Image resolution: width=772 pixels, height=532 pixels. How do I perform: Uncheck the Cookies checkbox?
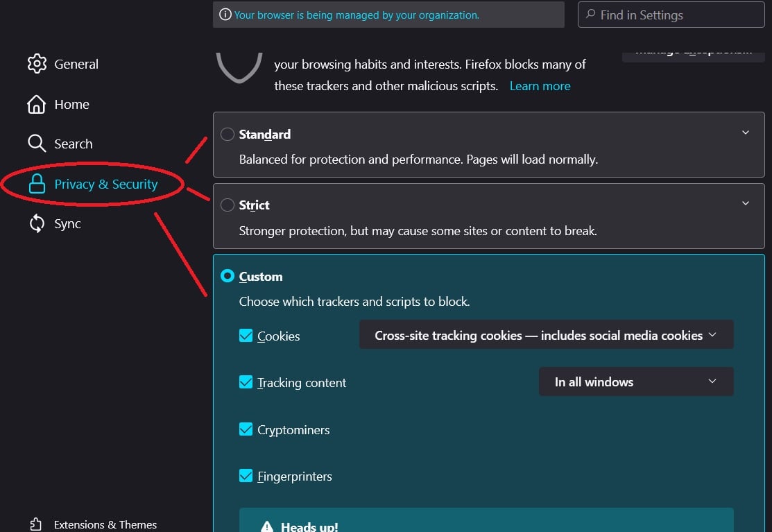(x=246, y=336)
